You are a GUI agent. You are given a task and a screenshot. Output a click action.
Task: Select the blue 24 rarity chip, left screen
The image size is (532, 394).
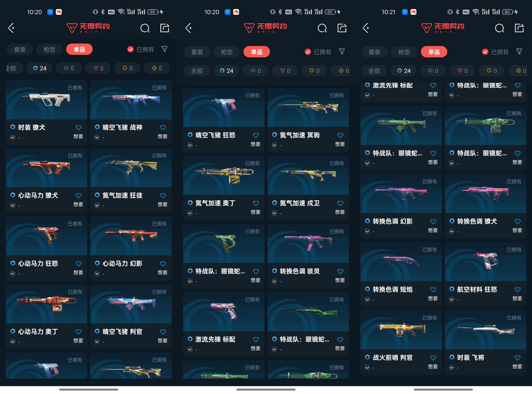[40, 68]
